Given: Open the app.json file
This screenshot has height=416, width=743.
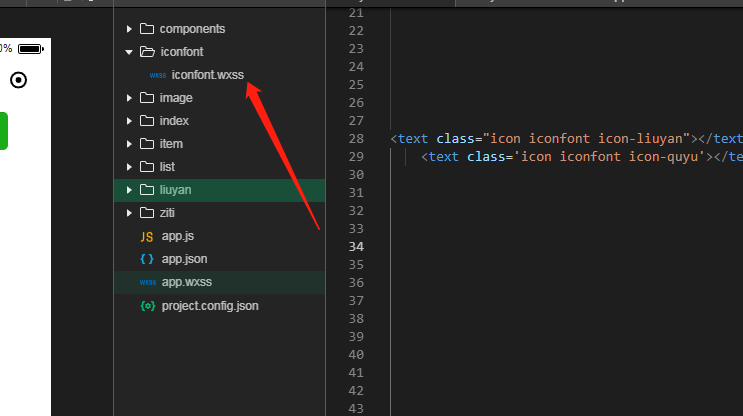Looking at the screenshot, I should pos(184,259).
